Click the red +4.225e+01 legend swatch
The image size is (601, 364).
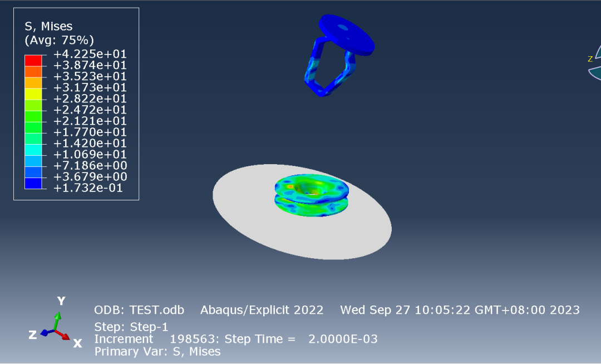coord(33,61)
